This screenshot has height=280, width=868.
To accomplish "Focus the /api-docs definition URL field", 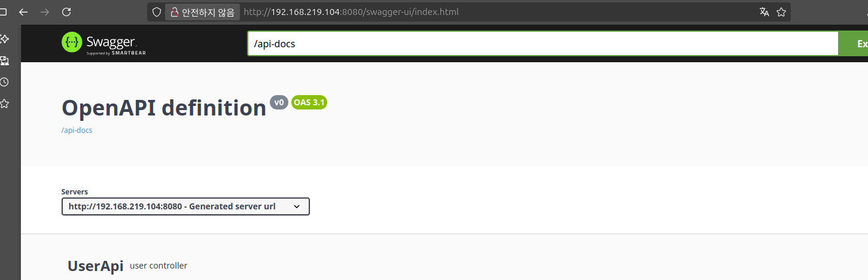I will point(543,44).
